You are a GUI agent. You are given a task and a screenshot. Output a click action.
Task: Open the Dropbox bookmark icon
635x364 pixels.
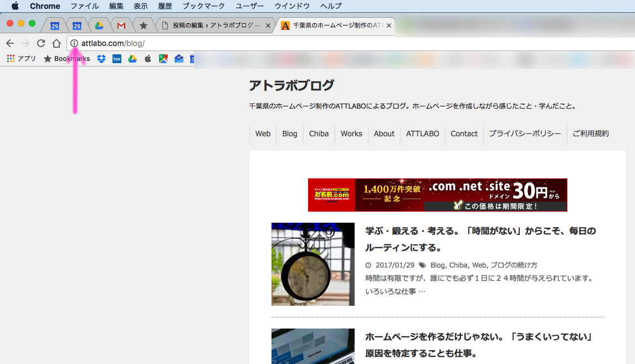[x=101, y=59]
